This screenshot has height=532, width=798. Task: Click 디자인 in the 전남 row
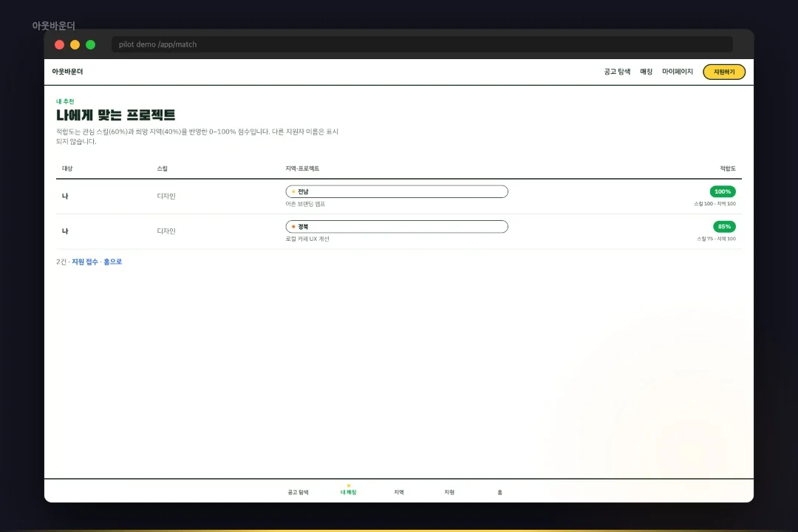166,196
